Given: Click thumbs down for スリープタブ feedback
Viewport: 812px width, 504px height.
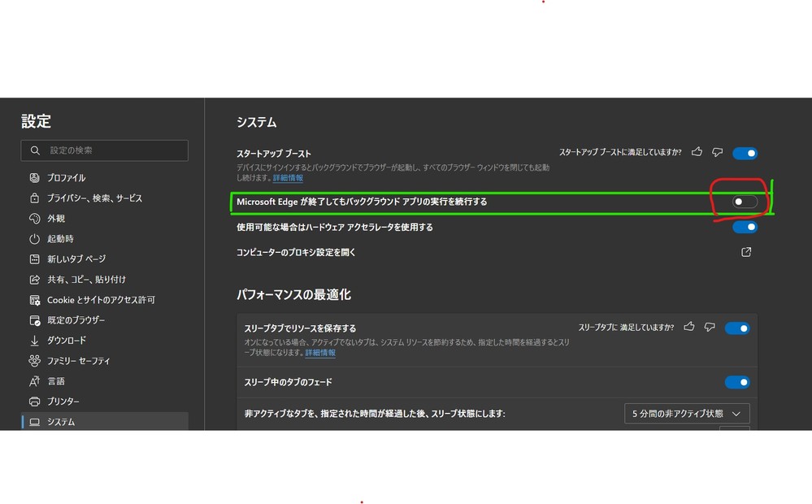Looking at the screenshot, I should (710, 327).
